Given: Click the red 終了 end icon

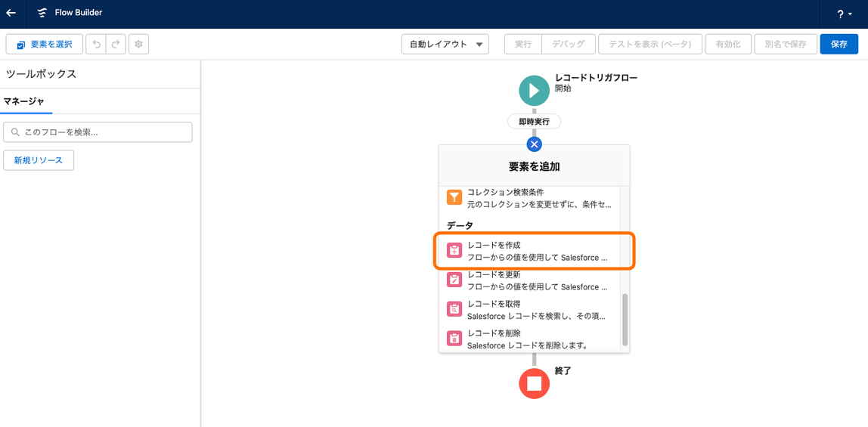Looking at the screenshot, I should pos(535,384).
